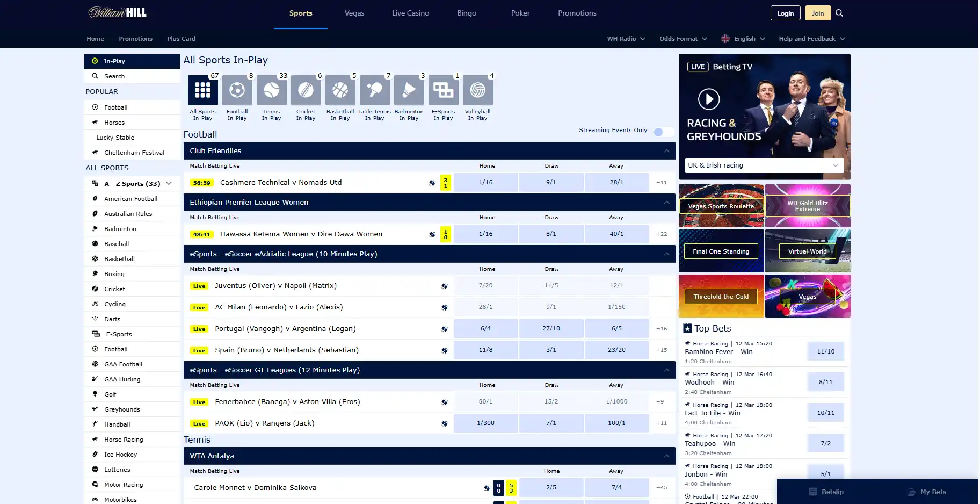Select Football In-Play sport icon
Screen dimensions: 980x504
point(237,90)
